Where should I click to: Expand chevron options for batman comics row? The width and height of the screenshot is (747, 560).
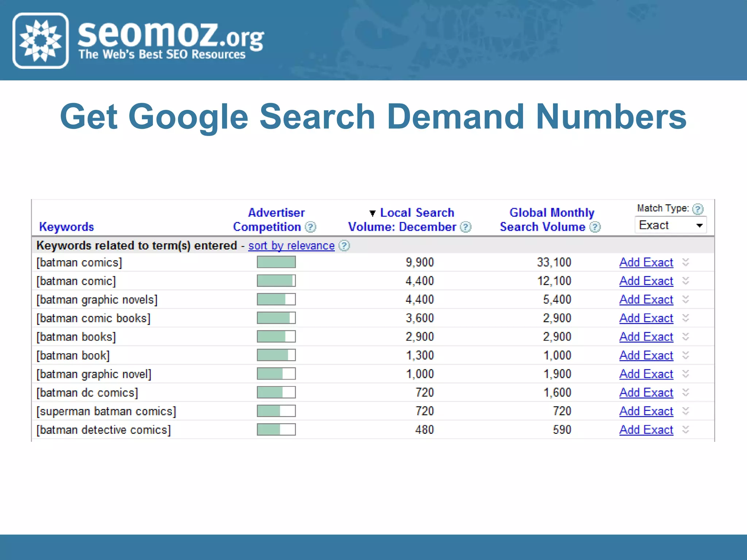(686, 262)
